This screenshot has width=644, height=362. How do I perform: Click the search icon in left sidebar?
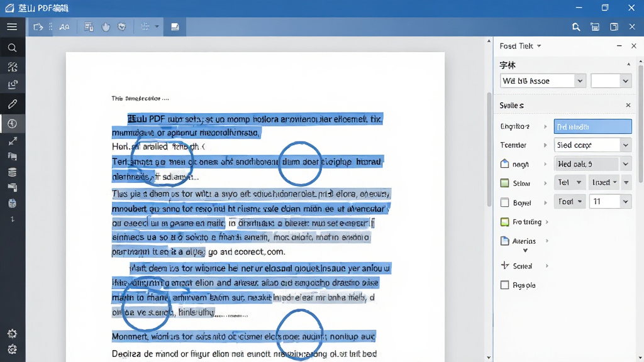pyautogui.click(x=13, y=48)
